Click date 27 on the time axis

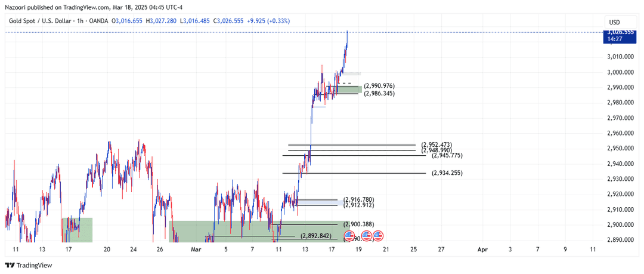click(441, 250)
